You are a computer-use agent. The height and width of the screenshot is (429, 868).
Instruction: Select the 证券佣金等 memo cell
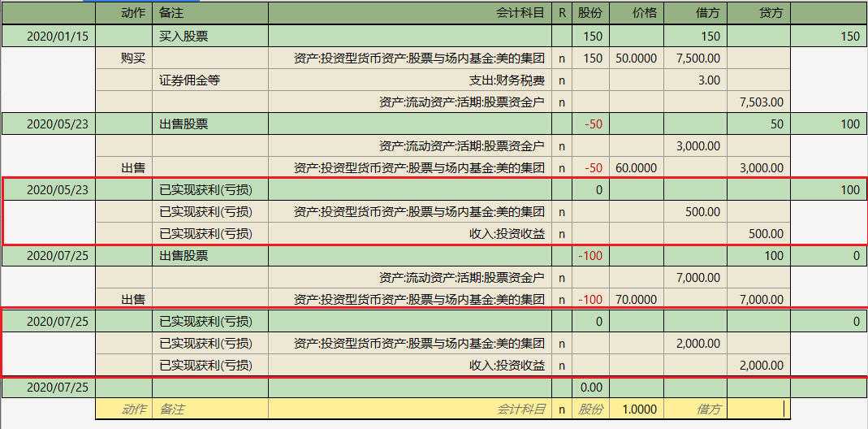tap(190, 80)
